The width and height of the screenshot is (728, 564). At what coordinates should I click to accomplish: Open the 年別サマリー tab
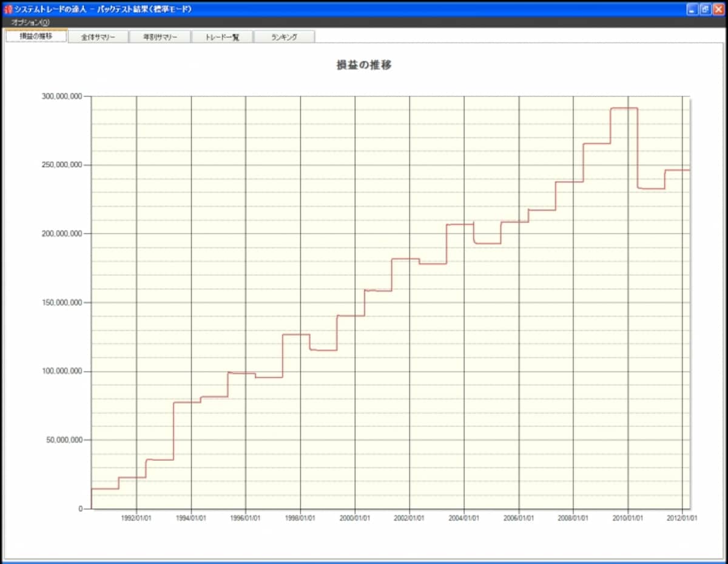pos(160,37)
